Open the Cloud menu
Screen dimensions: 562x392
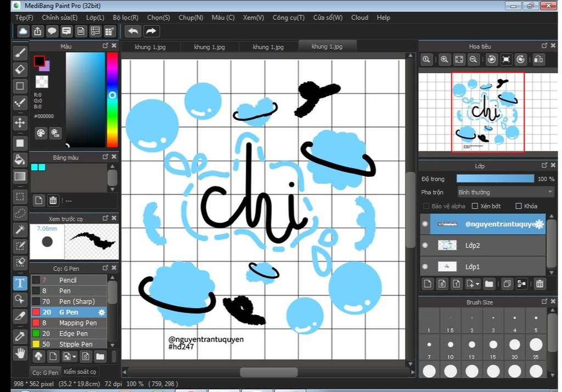click(x=359, y=18)
